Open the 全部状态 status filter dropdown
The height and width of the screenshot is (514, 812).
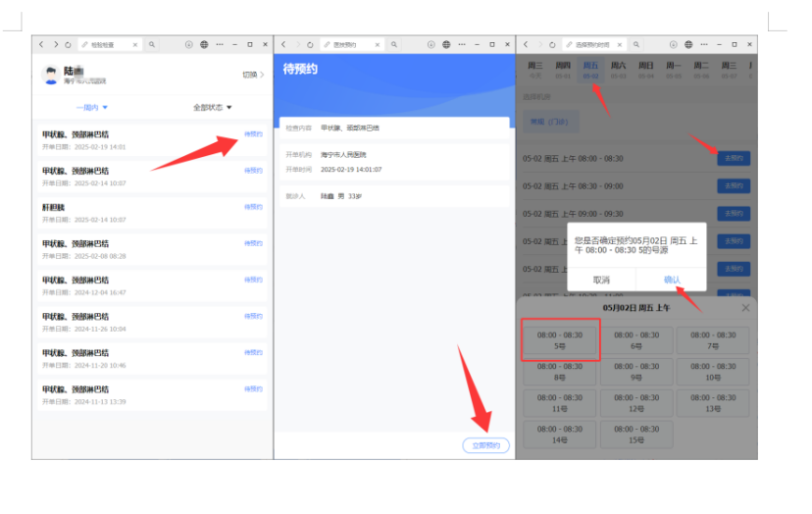213,107
